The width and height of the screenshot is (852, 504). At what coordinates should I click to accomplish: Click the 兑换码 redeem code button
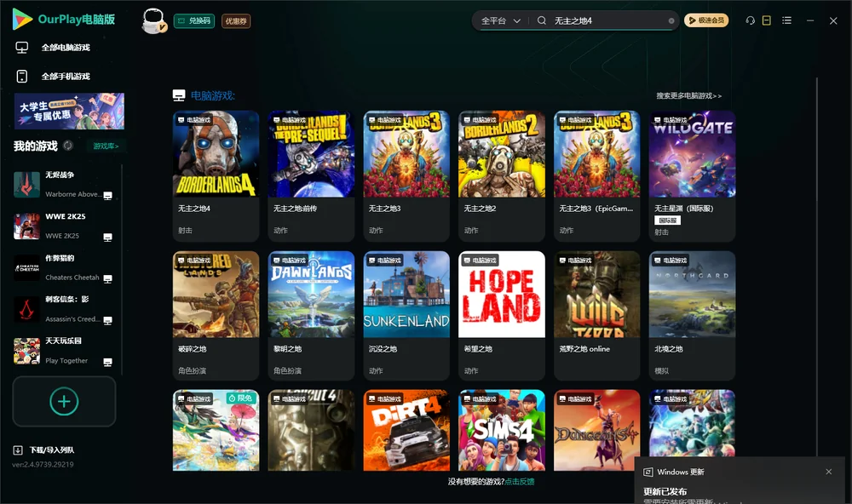pos(194,20)
